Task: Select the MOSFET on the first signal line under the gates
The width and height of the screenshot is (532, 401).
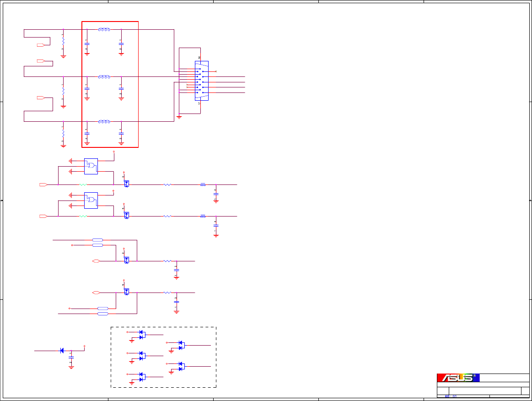Action: point(126,184)
